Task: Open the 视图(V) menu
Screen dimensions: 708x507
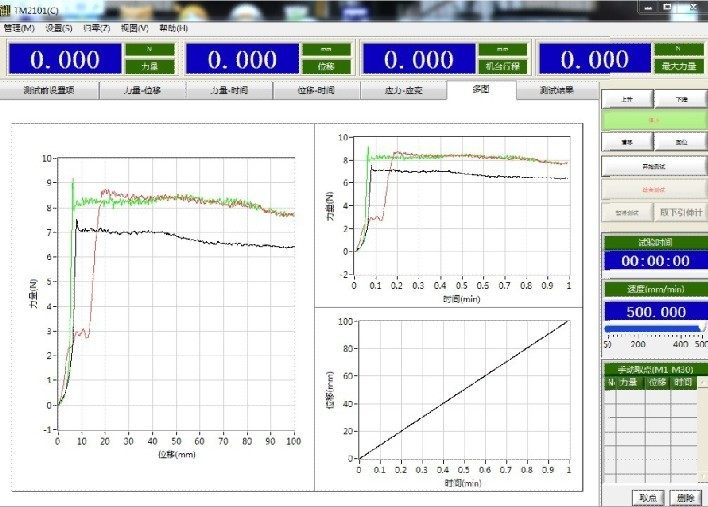Action: point(135,28)
